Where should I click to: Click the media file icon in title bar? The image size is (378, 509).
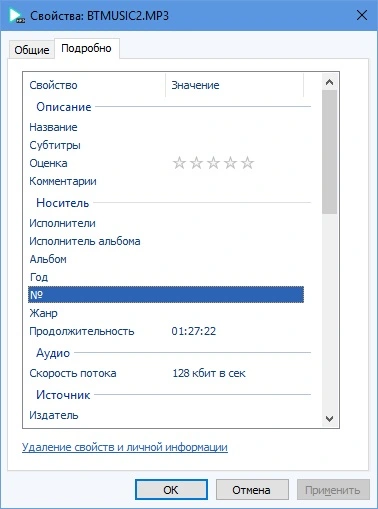pos(17,15)
